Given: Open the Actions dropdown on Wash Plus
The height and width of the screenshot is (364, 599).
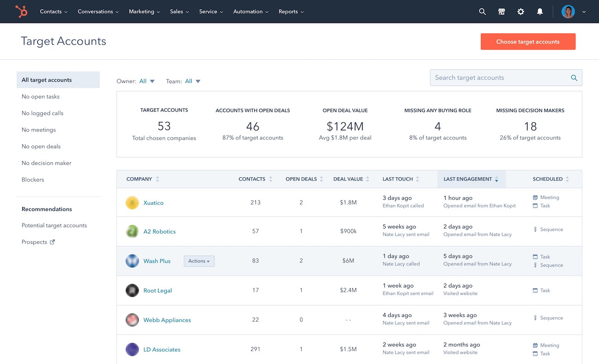Looking at the screenshot, I should [199, 261].
